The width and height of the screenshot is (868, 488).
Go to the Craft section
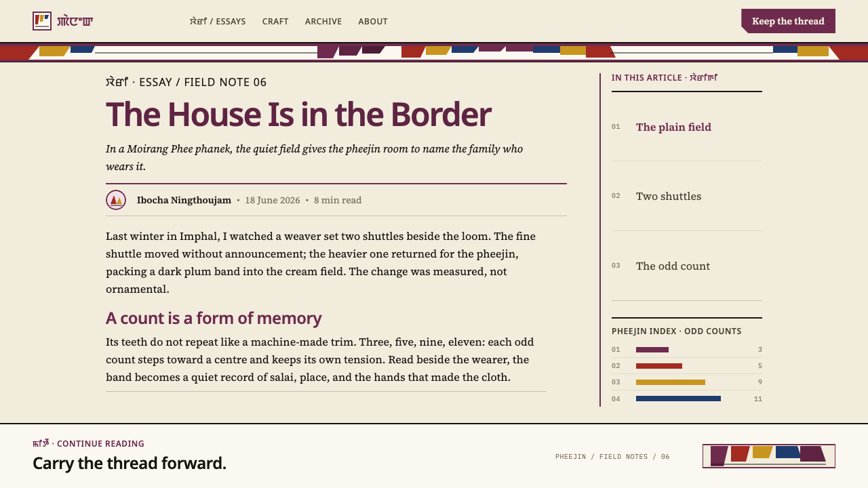tap(275, 21)
